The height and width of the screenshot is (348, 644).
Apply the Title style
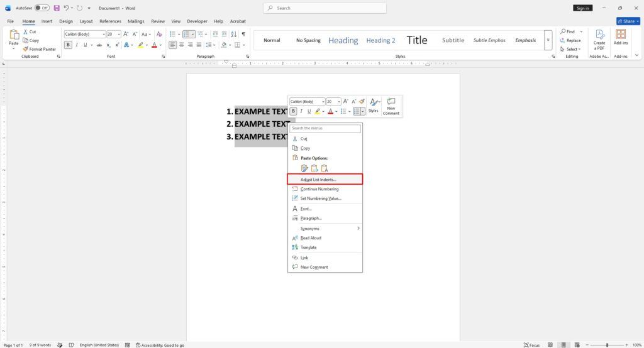pyautogui.click(x=417, y=40)
